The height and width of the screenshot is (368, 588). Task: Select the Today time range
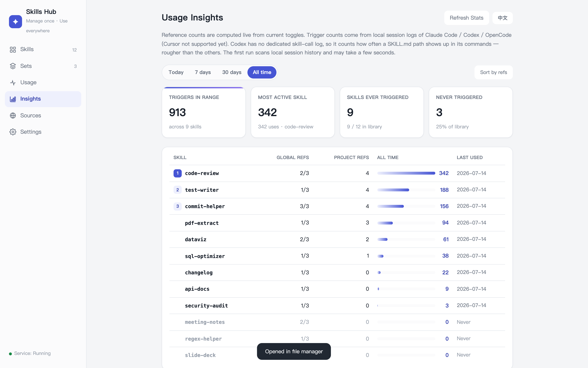tap(176, 72)
